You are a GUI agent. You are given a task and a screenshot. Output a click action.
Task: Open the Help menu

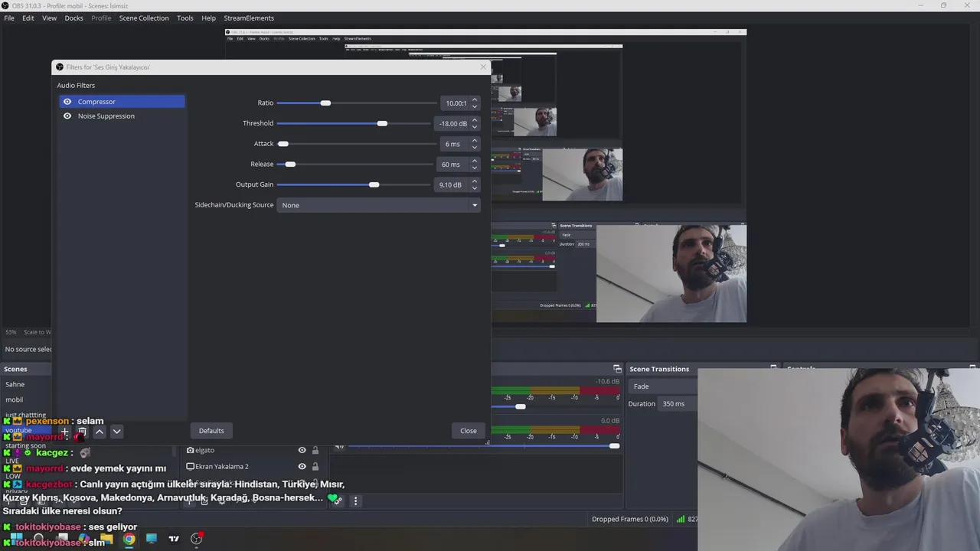coord(208,18)
